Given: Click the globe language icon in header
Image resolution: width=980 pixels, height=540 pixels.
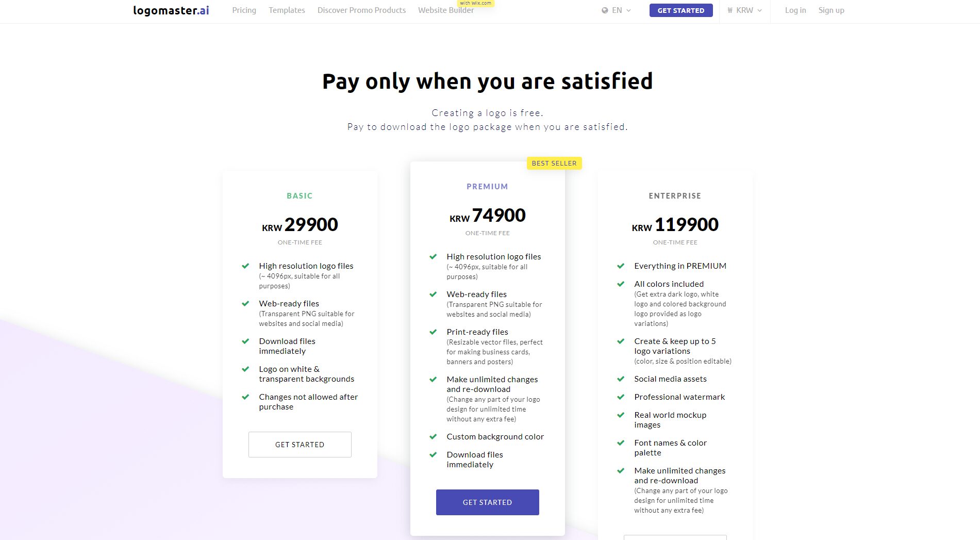Looking at the screenshot, I should pos(606,10).
